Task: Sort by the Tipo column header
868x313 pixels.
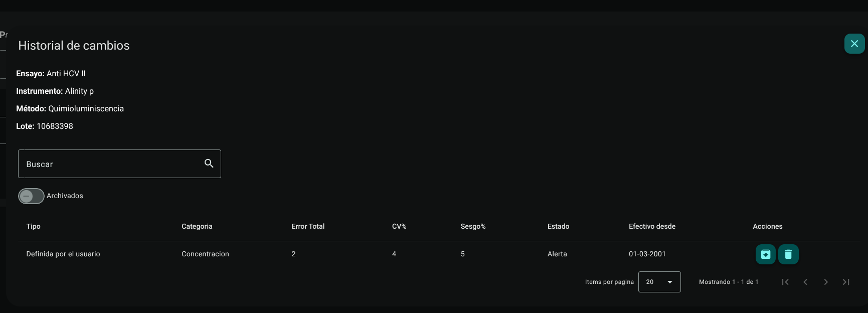Action: pos(34,226)
